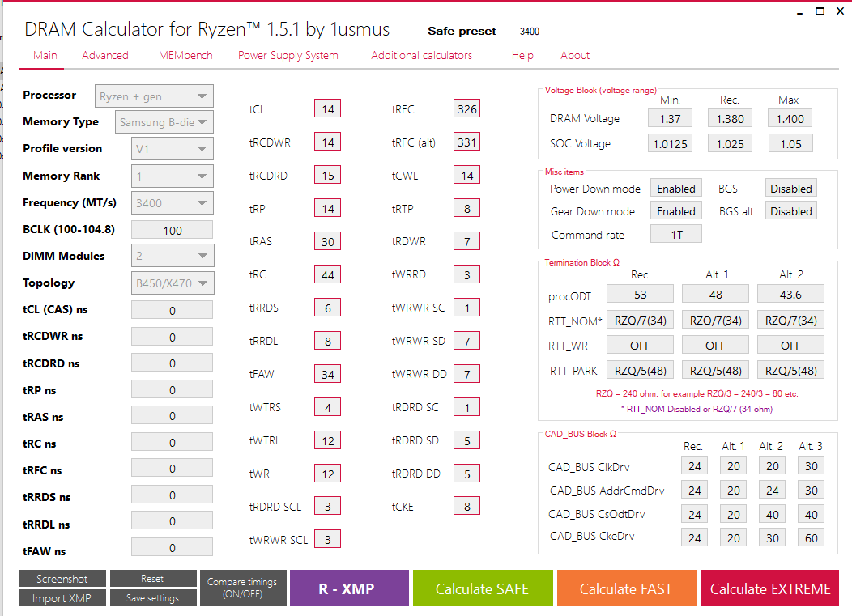
Task: Select the tRCDWR value box
Action: click(x=328, y=142)
